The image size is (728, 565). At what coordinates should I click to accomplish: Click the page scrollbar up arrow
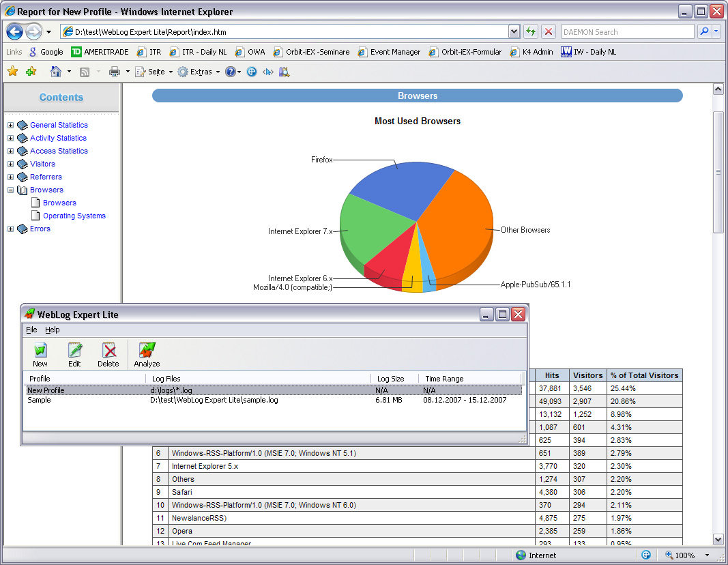(718, 89)
